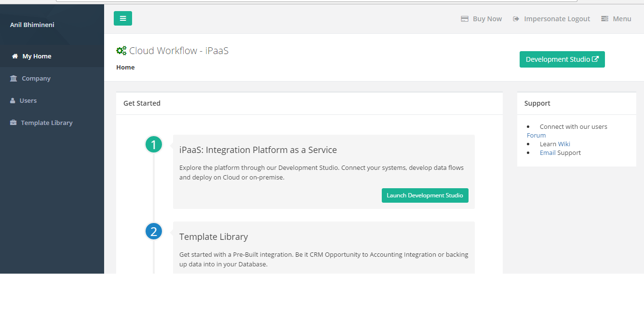The image size is (644, 333).
Task: Click the Email support link
Action: 548,153
